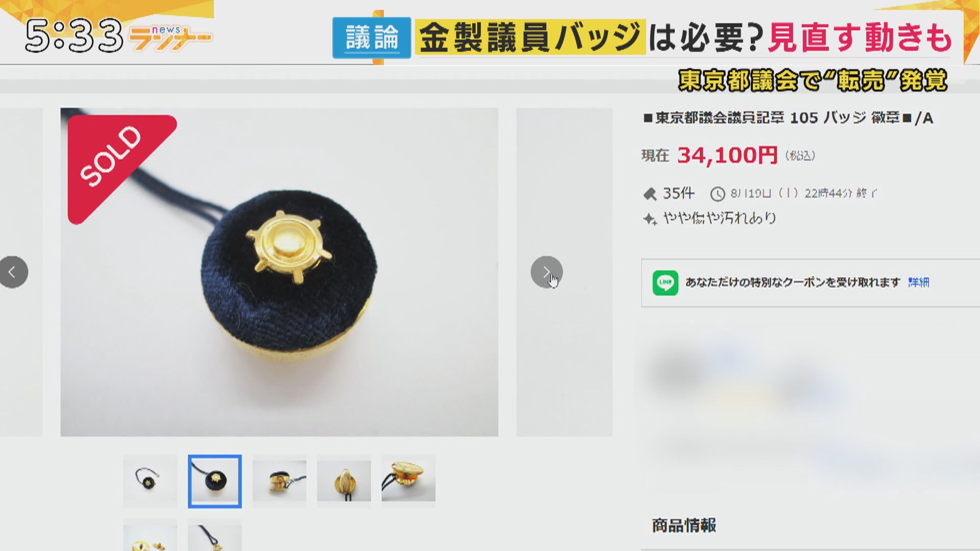Click the bid count gavel icon
This screenshot has height=551, width=980.
[x=650, y=194]
